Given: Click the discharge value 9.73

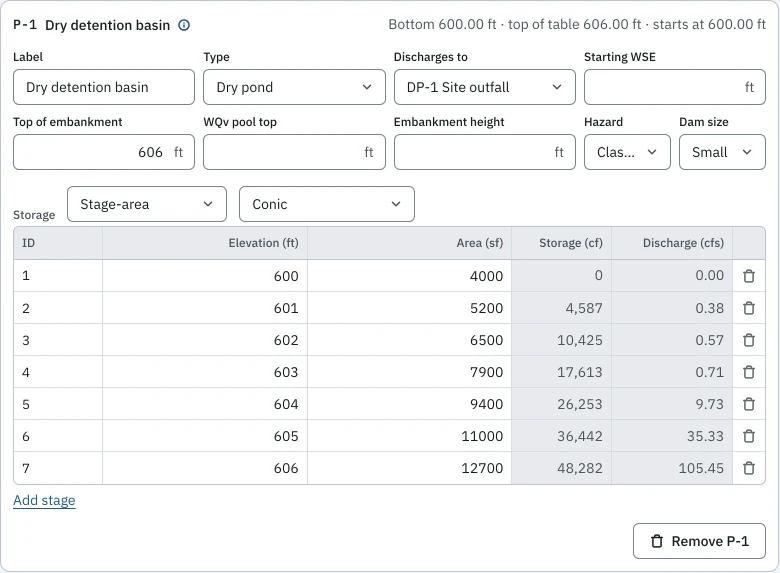Looking at the screenshot, I should point(709,404).
